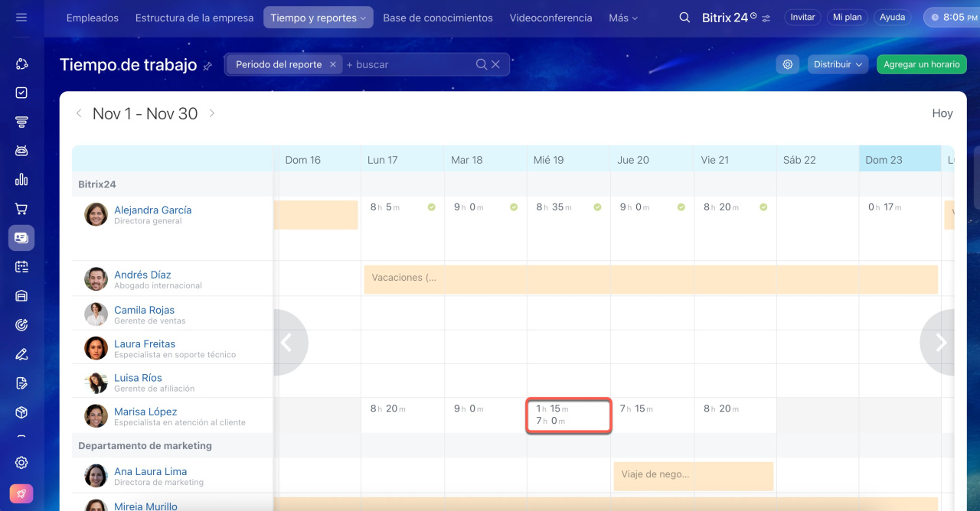Click Marisa López's avatar photo
Viewport: 980px width, 511px height.
[96, 416]
